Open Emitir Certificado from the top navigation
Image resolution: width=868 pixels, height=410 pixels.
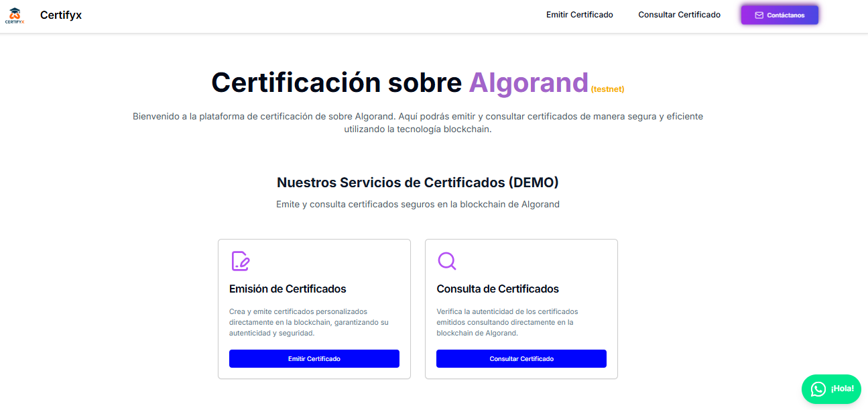(x=579, y=13)
